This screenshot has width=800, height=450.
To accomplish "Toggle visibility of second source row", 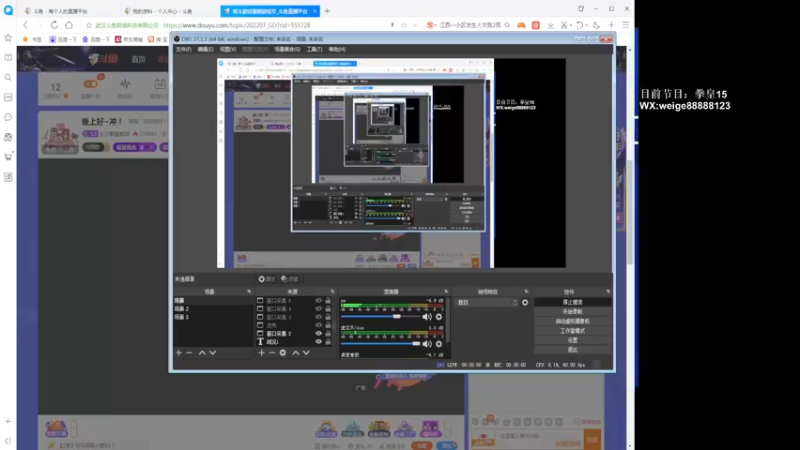I will click(318, 309).
